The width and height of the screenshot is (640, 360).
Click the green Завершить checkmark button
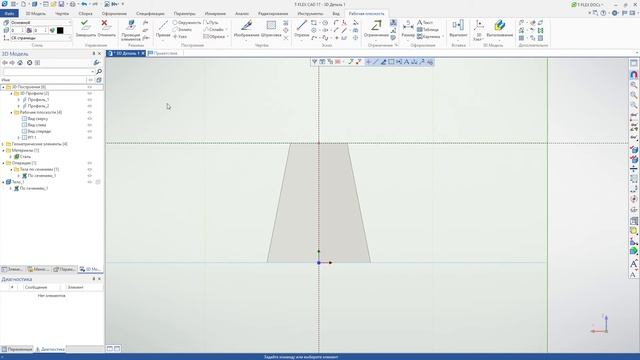pos(85,29)
